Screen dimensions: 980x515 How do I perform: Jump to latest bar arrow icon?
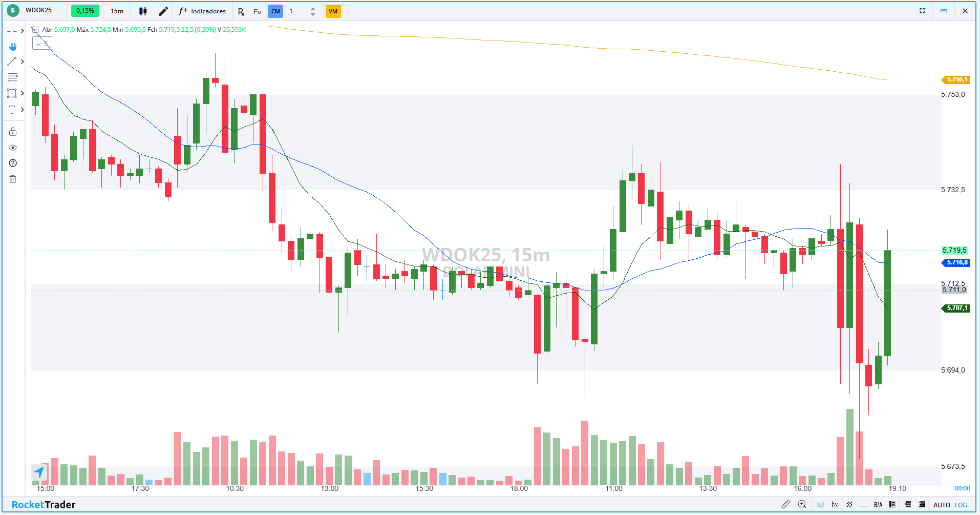39,472
